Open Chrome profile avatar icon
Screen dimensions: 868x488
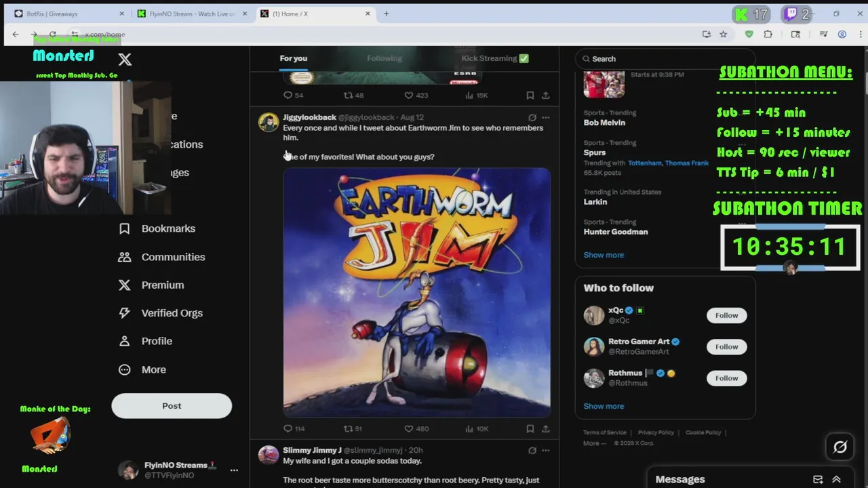click(x=842, y=34)
